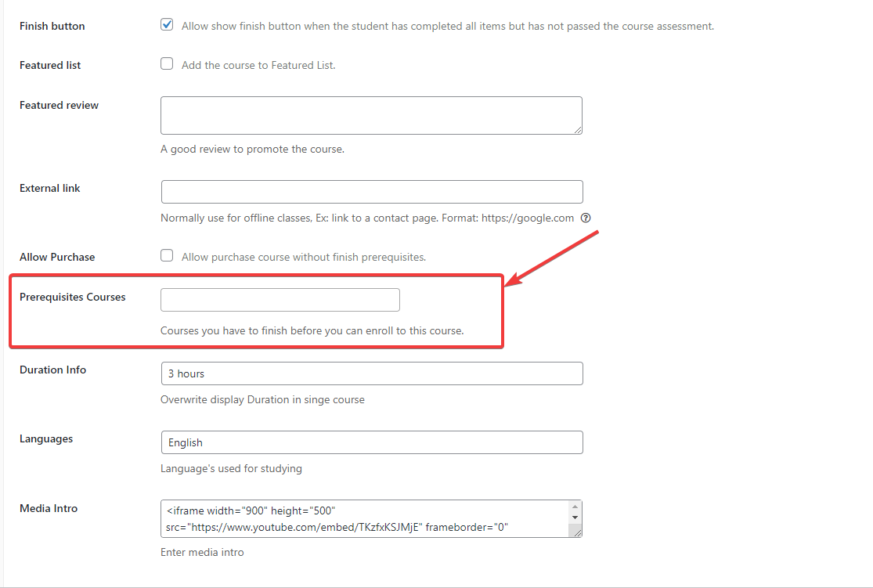The width and height of the screenshot is (873, 588).
Task: Tick the Allow Purchase checkbox
Action: tap(167, 255)
